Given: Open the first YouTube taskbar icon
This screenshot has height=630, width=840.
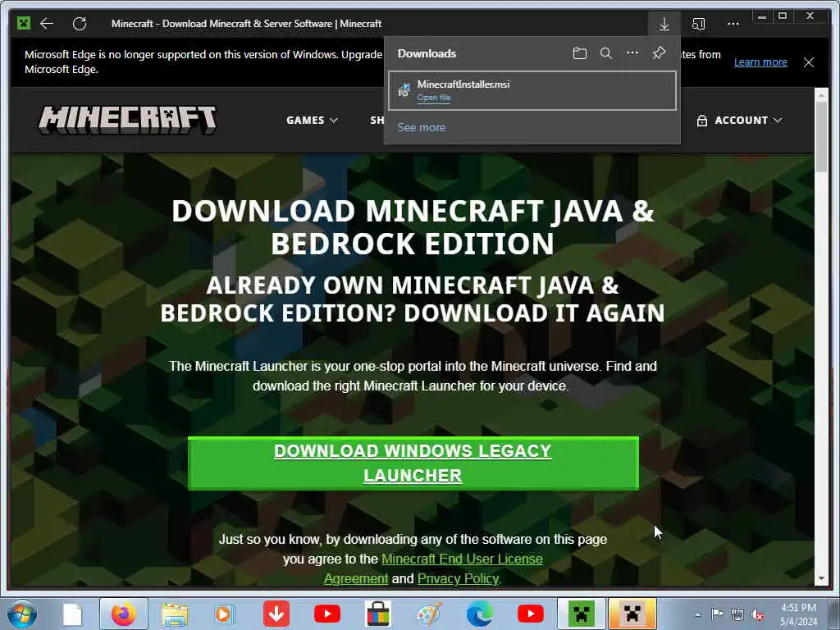Looking at the screenshot, I should coord(327,614).
